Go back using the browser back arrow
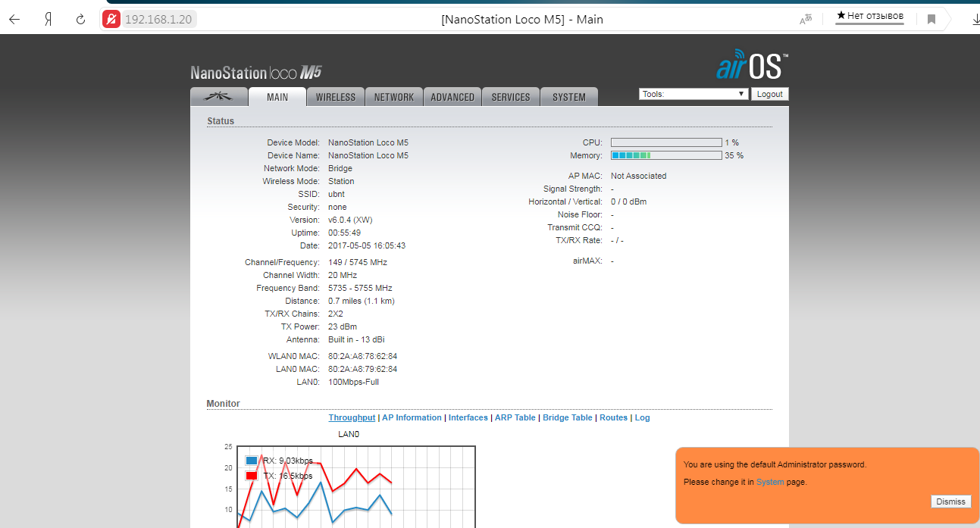This screenshot has height=528, width=980. pos(14,20)
